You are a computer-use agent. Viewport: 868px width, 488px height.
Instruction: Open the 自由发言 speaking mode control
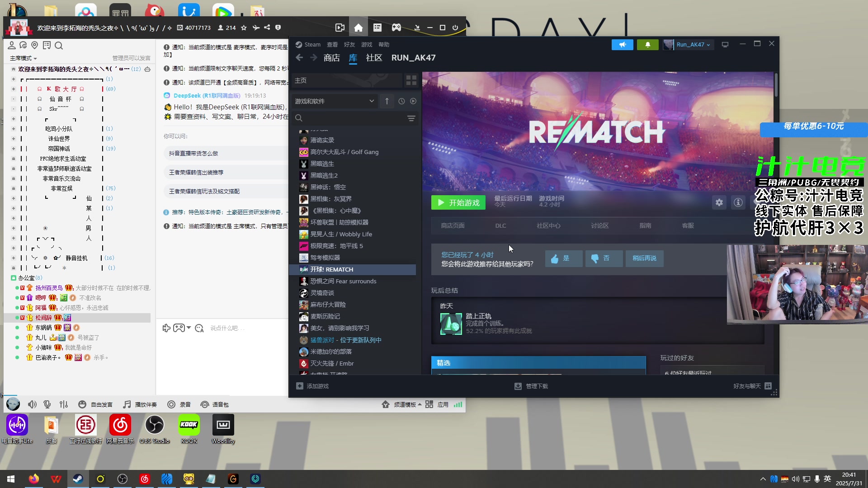[x=95, y=404]
